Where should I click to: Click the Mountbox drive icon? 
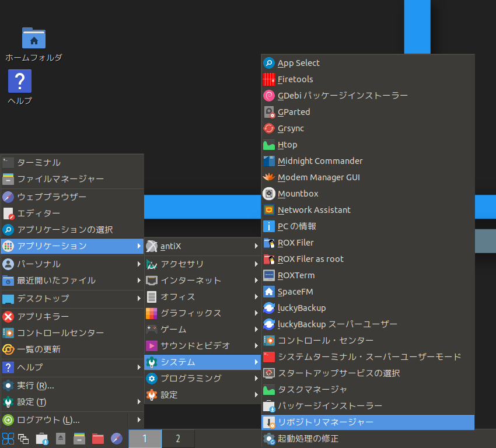point(269,194)
